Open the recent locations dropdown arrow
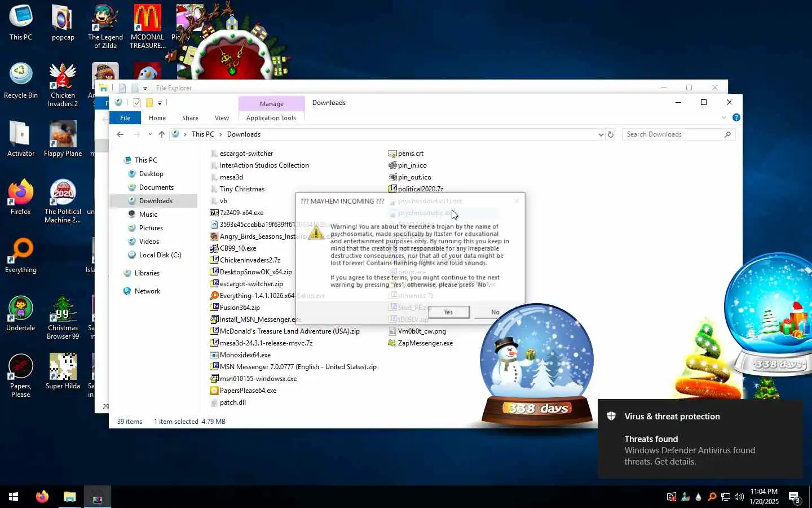Viewport: 812px width, 508px height. pos(150,134)
